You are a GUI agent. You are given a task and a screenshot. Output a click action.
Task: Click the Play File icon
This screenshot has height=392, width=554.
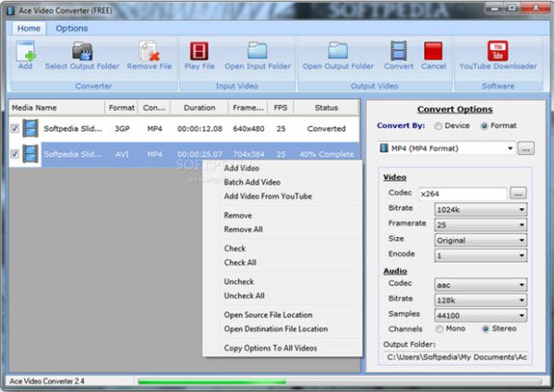(199, 51)
